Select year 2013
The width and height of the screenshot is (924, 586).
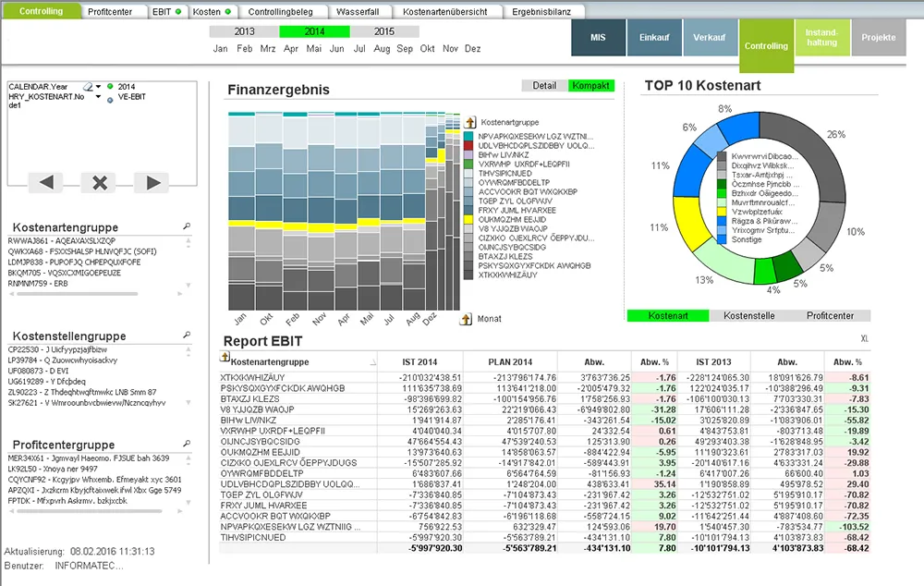[244, 31]
